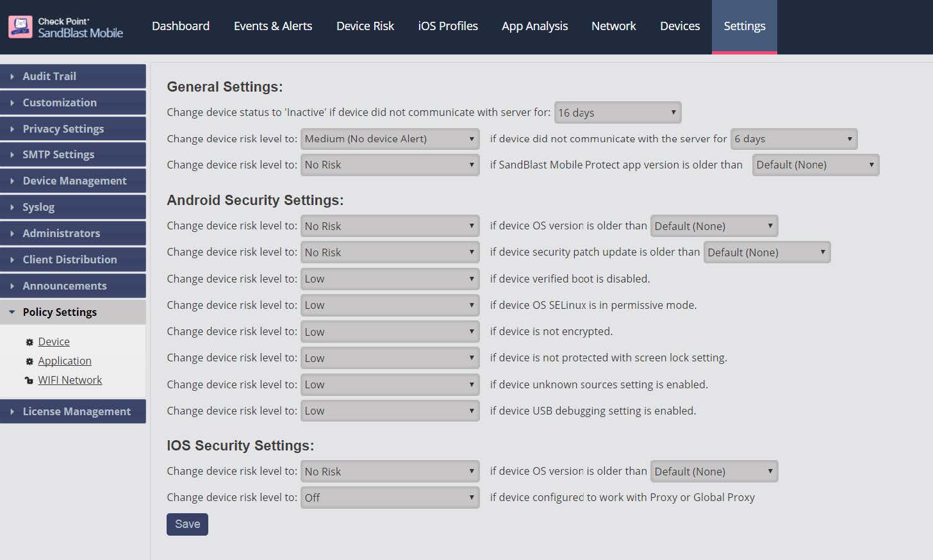Open the Devices tab
The height and width of the screenshot is (560, 933).
(x=680, y=26)
